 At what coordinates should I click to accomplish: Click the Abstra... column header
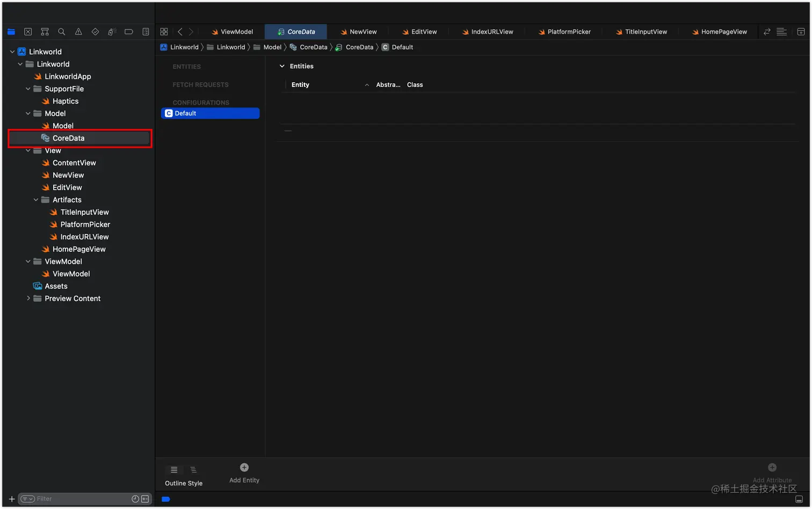click(388, 85)
